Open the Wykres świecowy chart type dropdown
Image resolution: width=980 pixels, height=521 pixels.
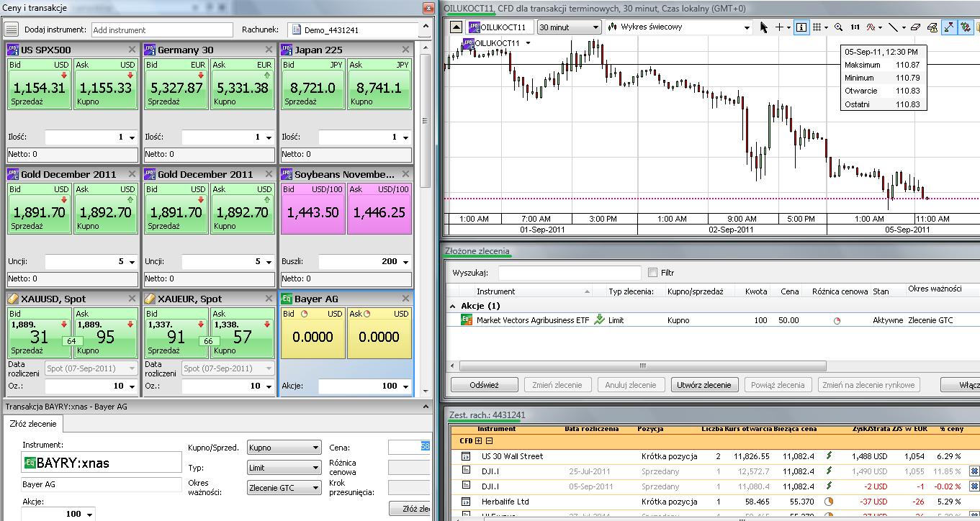(x=678, y=27)
